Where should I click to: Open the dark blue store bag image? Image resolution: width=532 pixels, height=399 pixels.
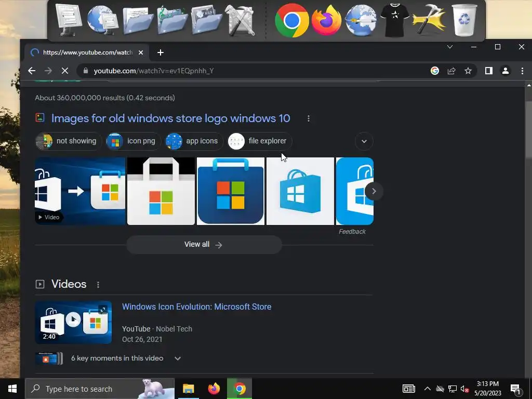click(230, 191)
